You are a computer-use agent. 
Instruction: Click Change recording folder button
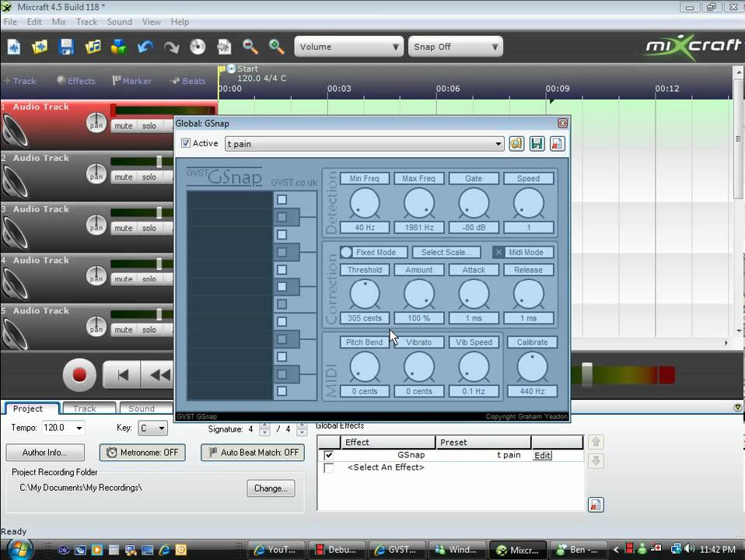click(271, 488)
